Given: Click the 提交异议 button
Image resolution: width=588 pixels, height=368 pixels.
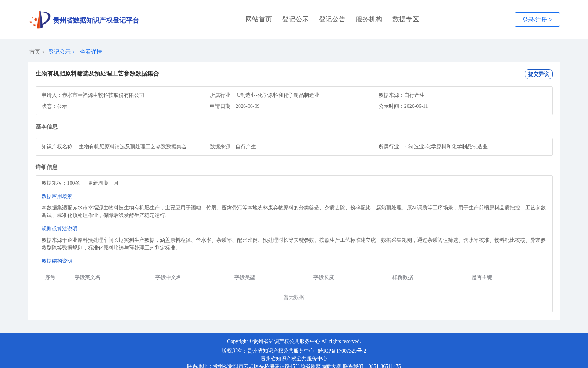Looking at the screenshot, I should [x=538, y=74].
